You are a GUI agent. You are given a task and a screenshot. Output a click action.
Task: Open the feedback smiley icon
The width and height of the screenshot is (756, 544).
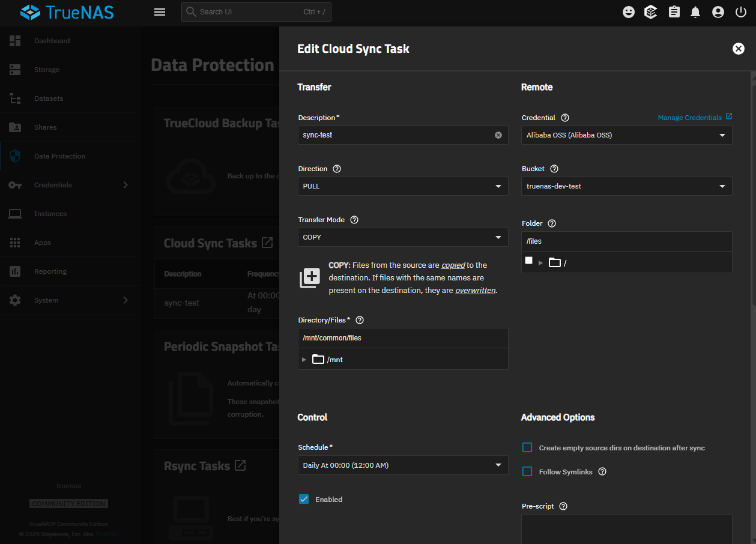pos(629,12)
